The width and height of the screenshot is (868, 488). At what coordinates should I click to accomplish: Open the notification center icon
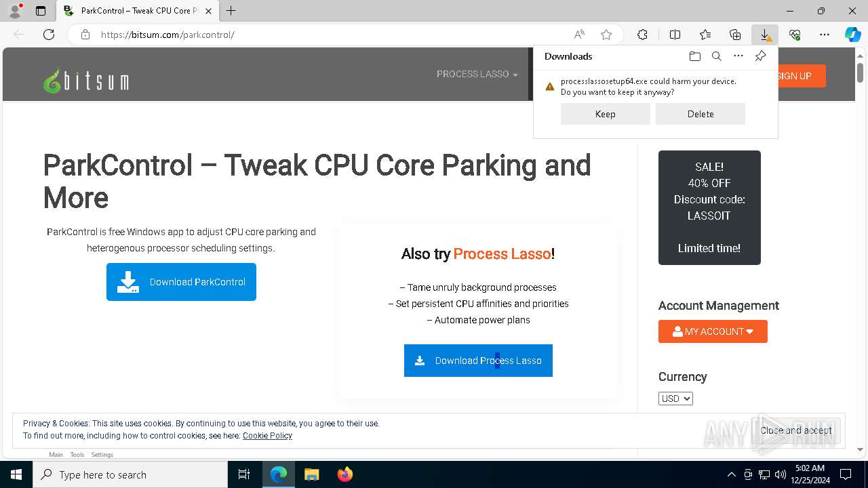click(x=846, y=474)
